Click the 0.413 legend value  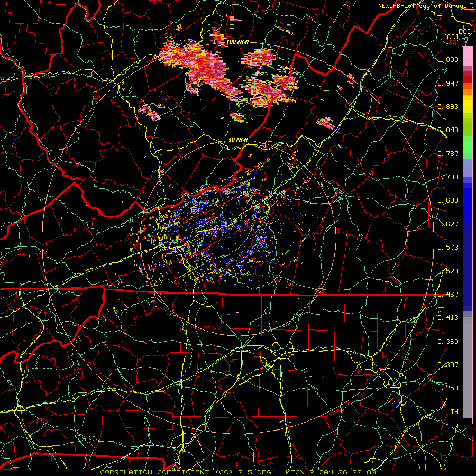pyautogui.click(x=448, y=318)
